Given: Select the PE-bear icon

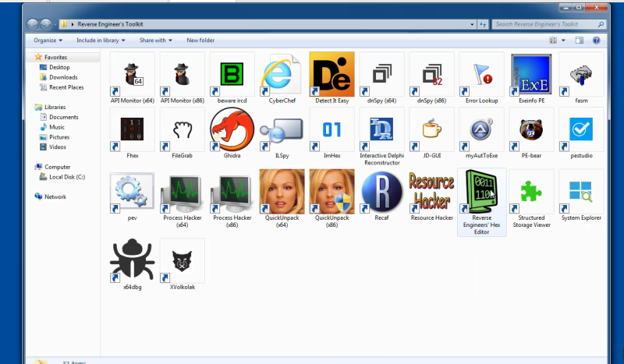Looking at the screenshot, I should (x=531, y=129).
